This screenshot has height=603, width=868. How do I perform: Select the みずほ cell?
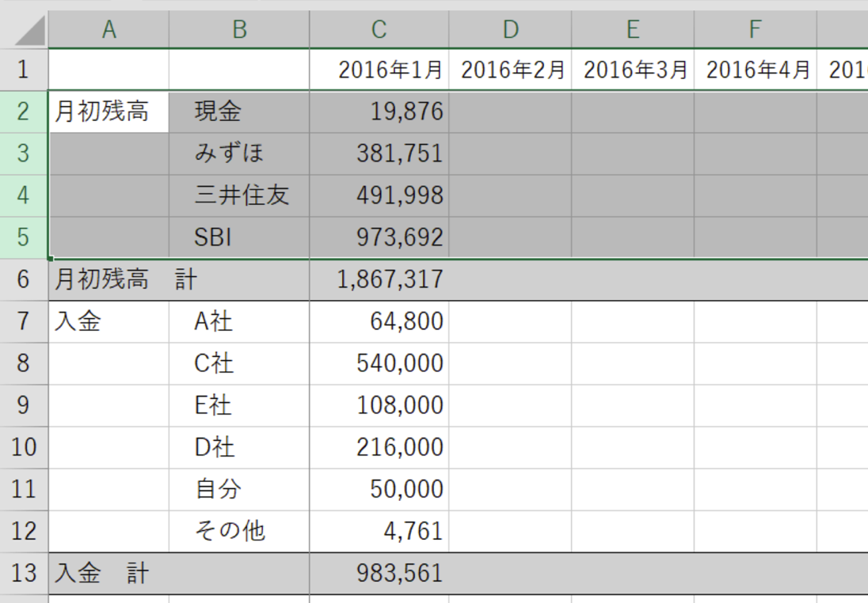[238, 154]
